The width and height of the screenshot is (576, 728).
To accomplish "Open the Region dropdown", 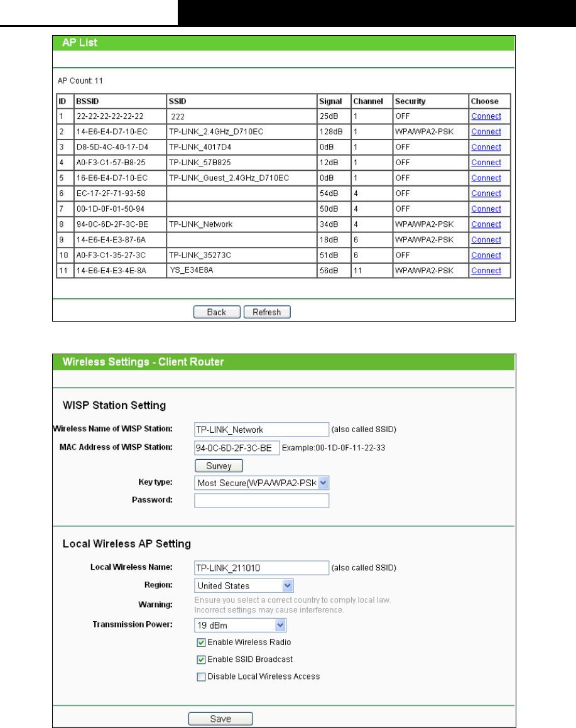I will point(244,585).
